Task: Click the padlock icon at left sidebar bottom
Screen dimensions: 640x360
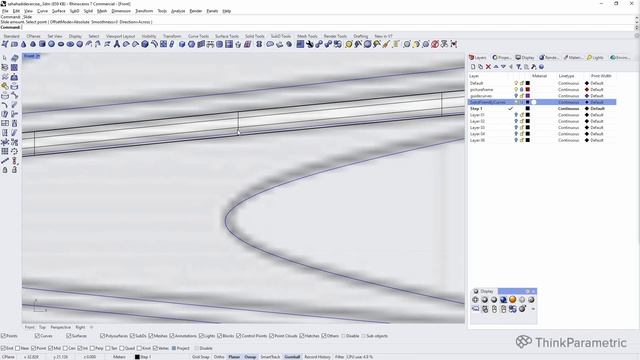Action: 5,170
